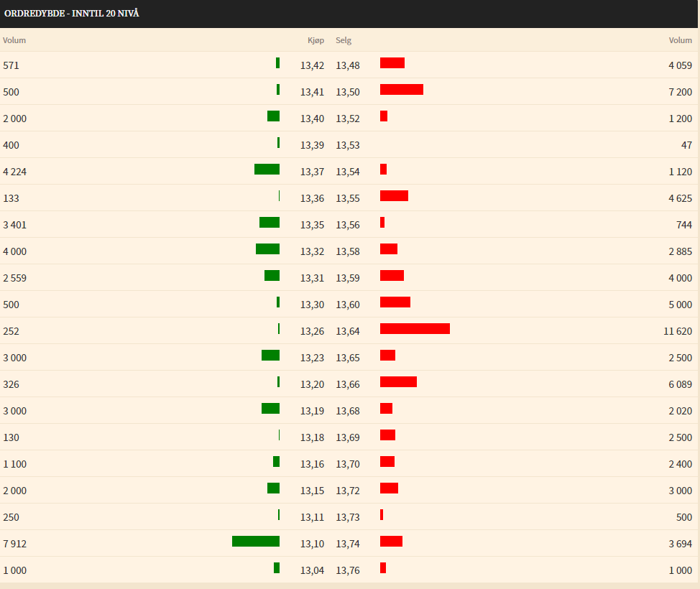Select buy price 13,10
This screenshot has height=589, width=700.
point(312,544)
